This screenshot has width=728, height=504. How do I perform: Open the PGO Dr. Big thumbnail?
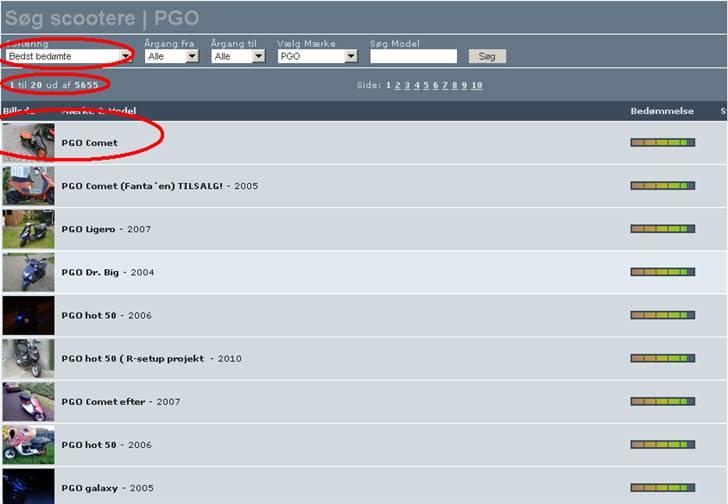click(28, 272)
